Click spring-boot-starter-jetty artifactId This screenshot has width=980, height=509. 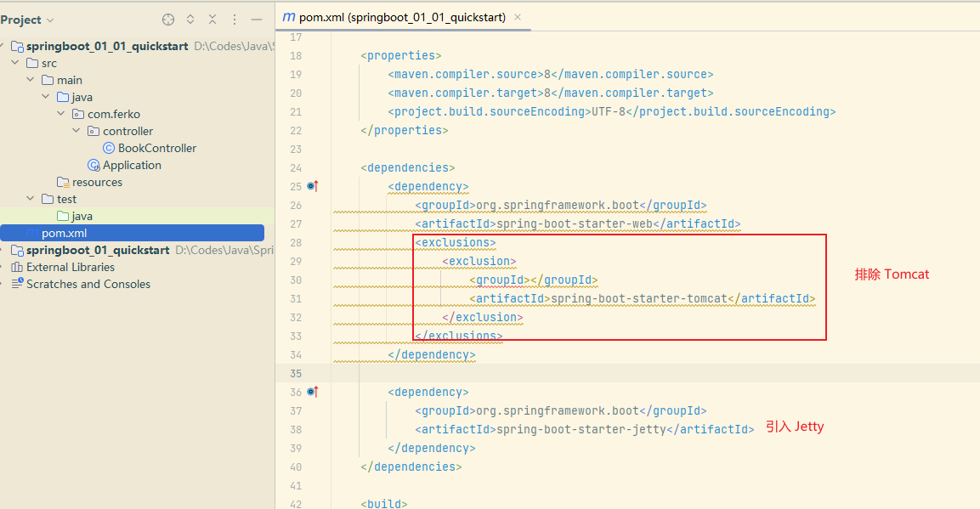click(x=585, y=429)
